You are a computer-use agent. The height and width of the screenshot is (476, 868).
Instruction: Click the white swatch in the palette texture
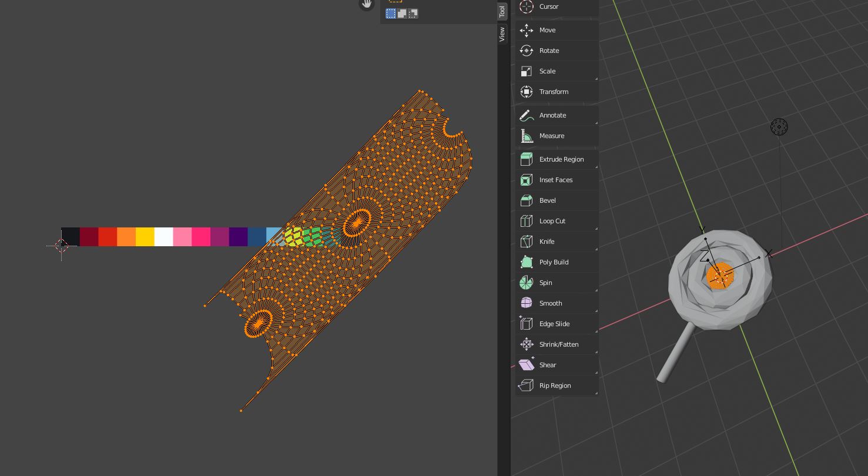[163, 237]
